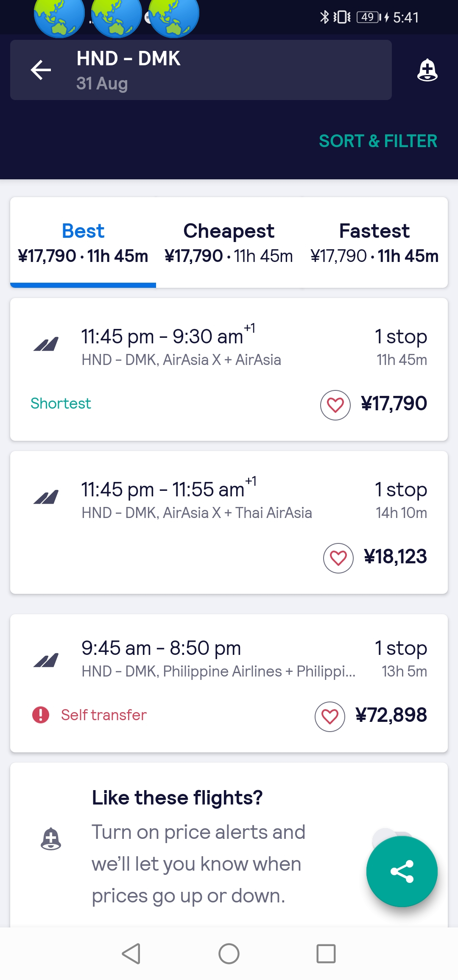Save the ¥17,790 flight with heart icon

[335, 405]
